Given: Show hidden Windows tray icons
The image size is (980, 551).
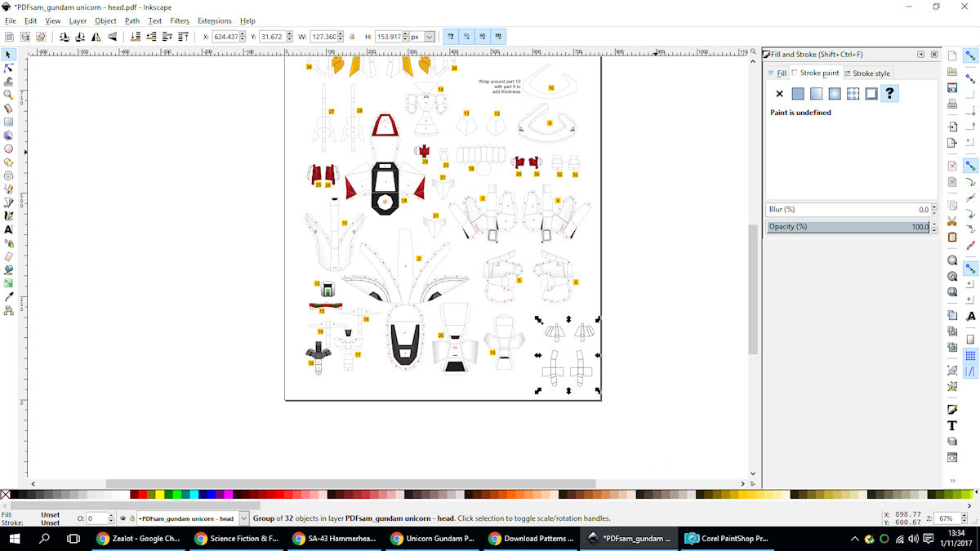Looking at the screenshot, I should pos(855,539).
